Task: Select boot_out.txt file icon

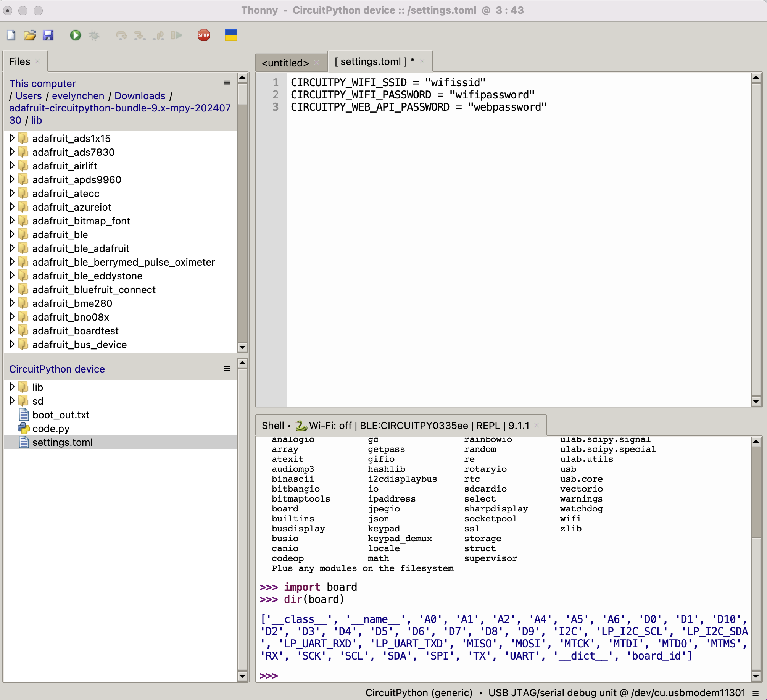Action: click(24, 415)
